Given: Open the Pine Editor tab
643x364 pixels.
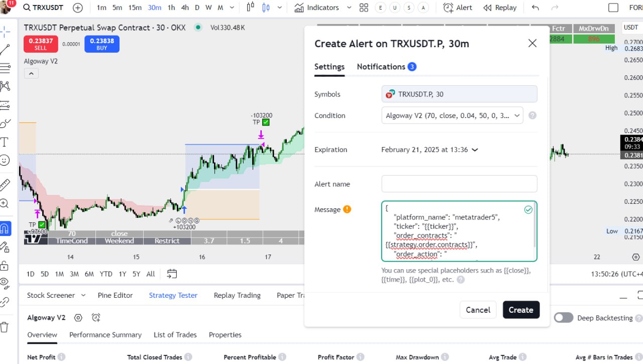Looking at the screenshot, I should pos(115,295).
